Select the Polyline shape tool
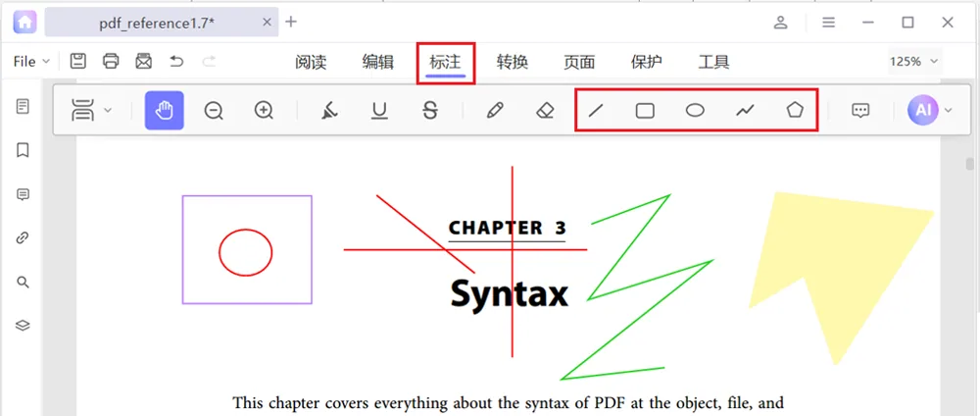The image size is (980, 416). 745,111
